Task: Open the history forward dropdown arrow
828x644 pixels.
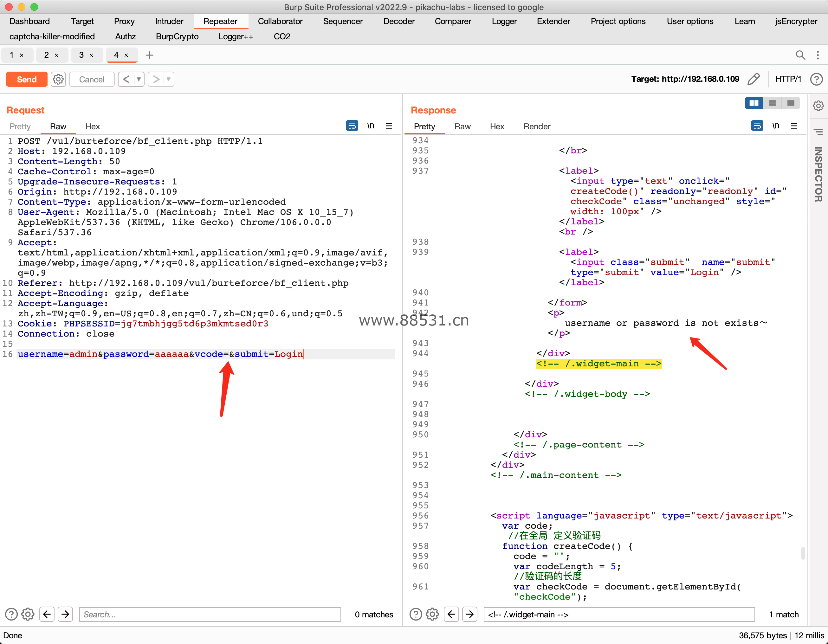Action: [x=169, y=79]
